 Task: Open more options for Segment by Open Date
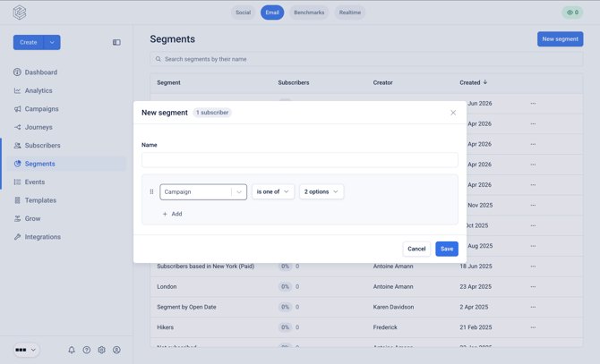pos(533,307)
